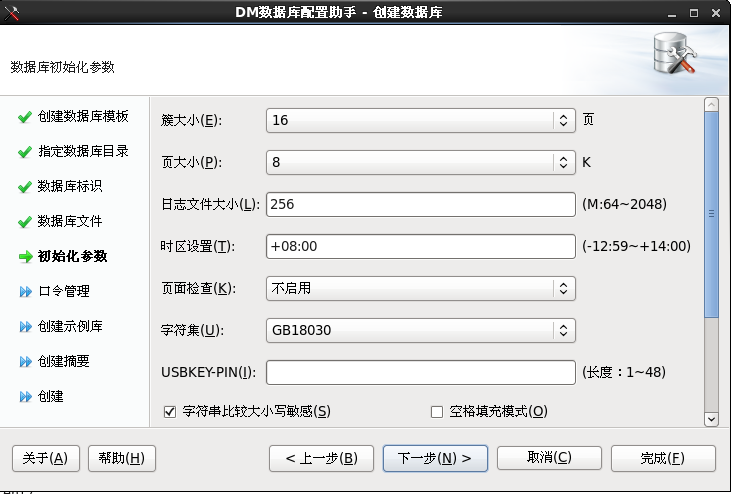This screenshot has height=494, width=738.
Task: Focus the 日志文件大小 field showing 256
Action: point(420,205)
